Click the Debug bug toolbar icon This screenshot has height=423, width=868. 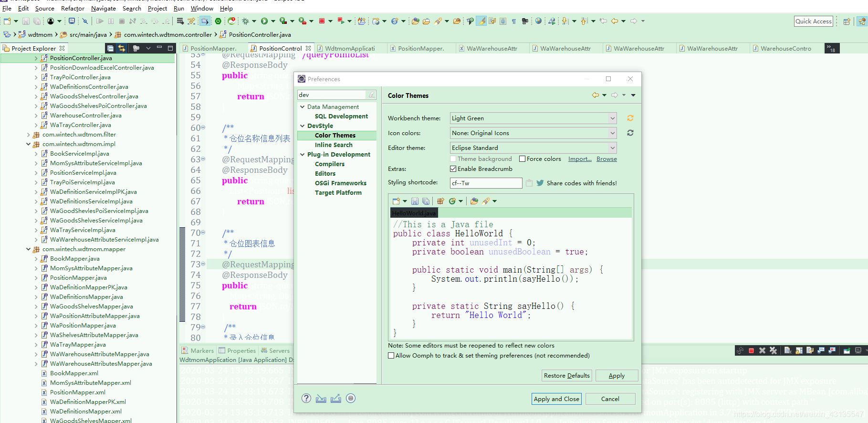point(246,21)
